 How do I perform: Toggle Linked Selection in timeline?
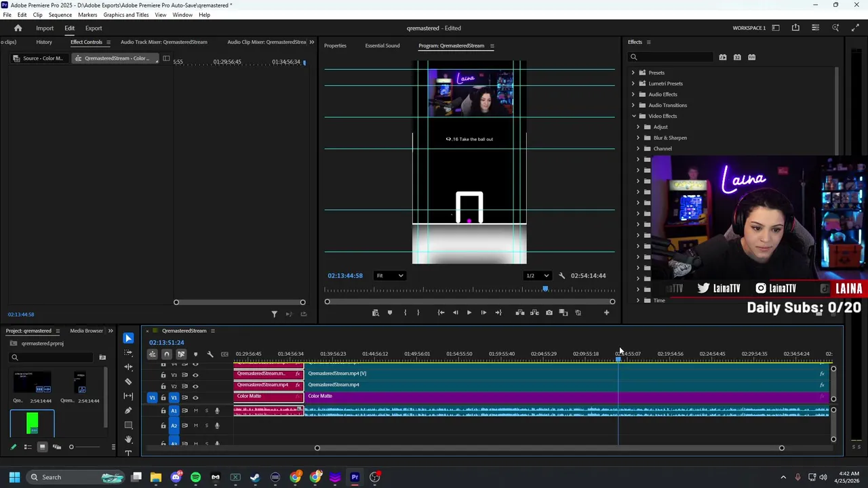(x=181, y=354)
